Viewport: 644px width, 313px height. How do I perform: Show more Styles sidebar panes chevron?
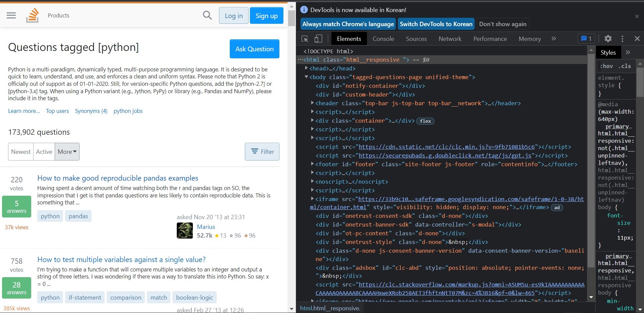(x=628, y=52)
